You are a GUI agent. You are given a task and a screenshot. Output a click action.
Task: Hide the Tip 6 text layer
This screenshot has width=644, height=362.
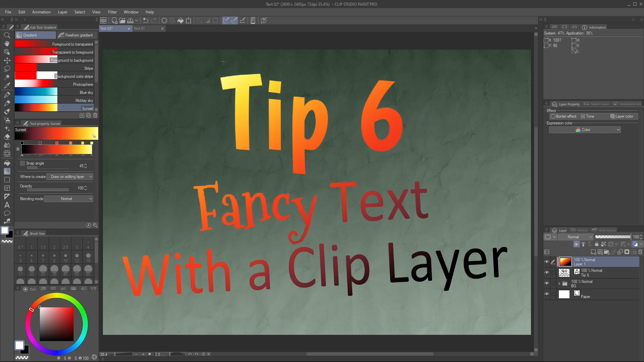(x=546, y=273)
